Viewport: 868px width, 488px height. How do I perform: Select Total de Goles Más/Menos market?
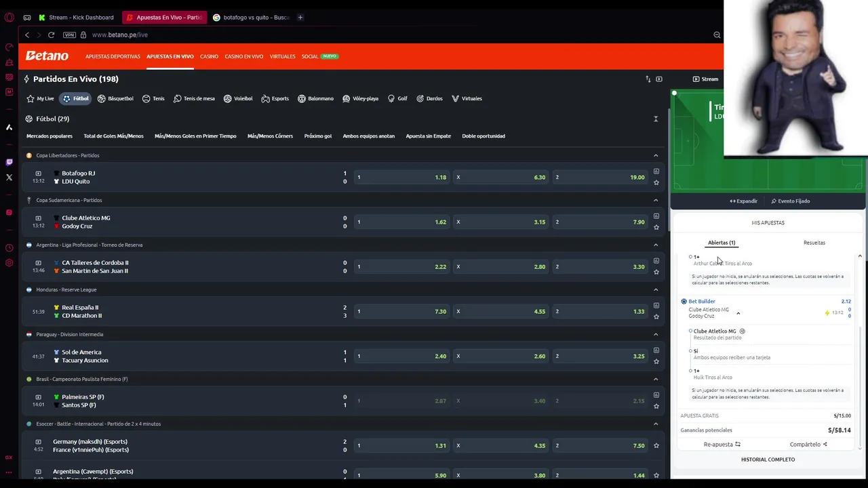113,136
